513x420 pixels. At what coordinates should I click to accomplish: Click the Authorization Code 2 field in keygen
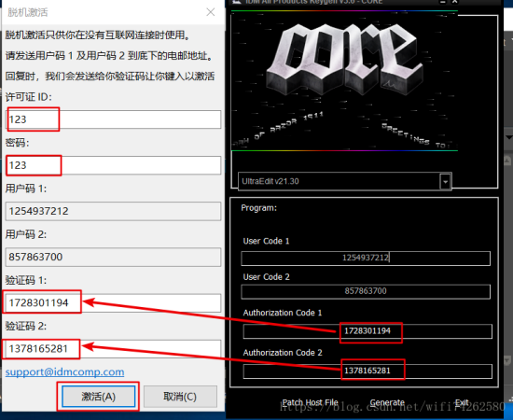click(x=367, y=371)
